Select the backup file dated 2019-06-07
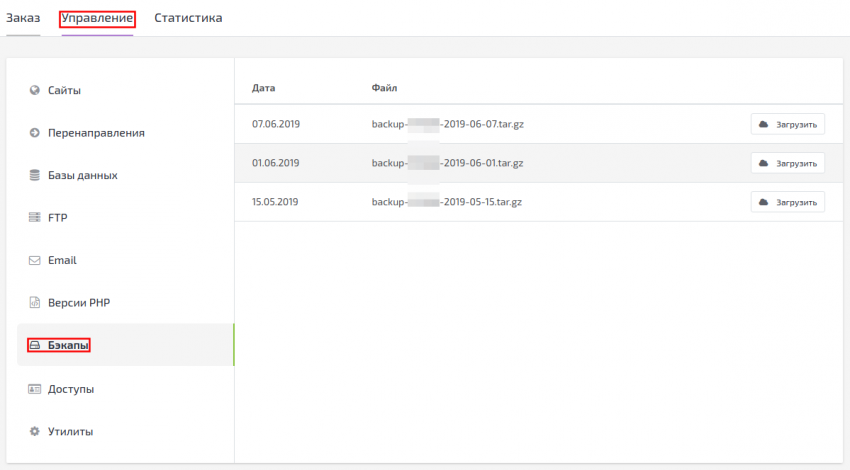Image resolution: width=850 pixels, height=470 pixels. (447, 124)
